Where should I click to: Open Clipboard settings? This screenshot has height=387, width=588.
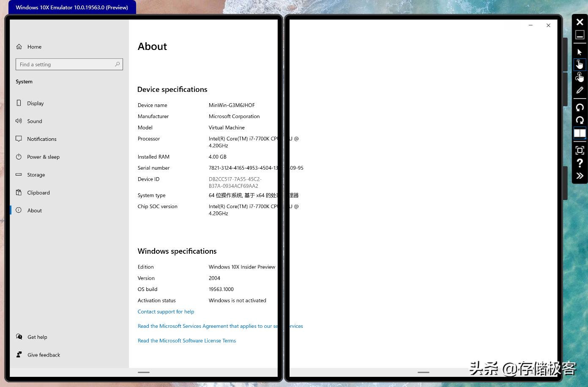coord(38,193)
